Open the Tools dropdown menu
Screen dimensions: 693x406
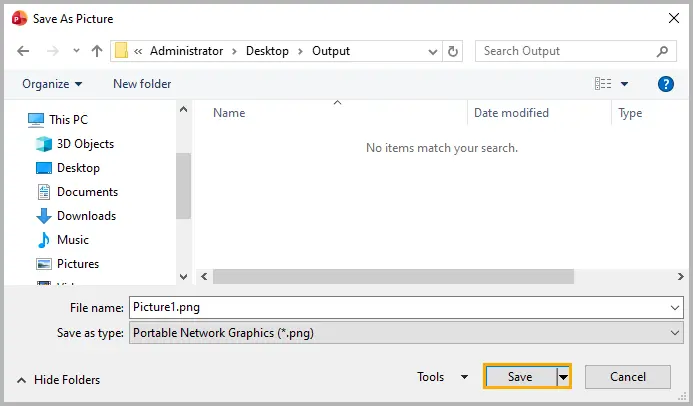442,377
